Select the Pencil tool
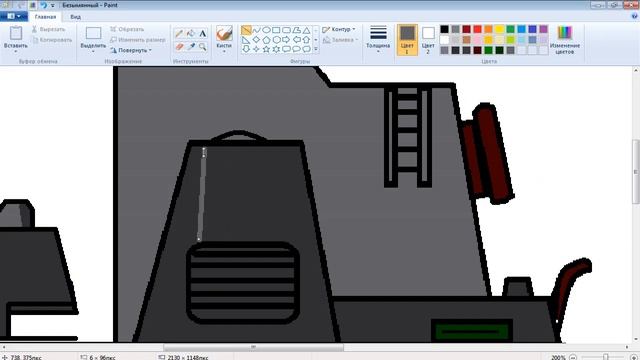 coord(179,34)
